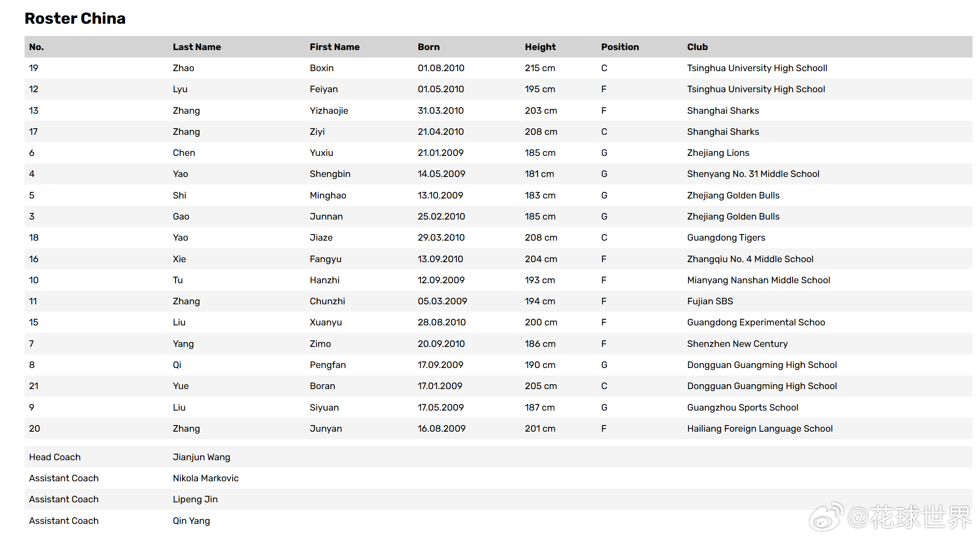Click the Guangdong Tigers club entry
The image size is (980, 541).
tap(725, 238)
